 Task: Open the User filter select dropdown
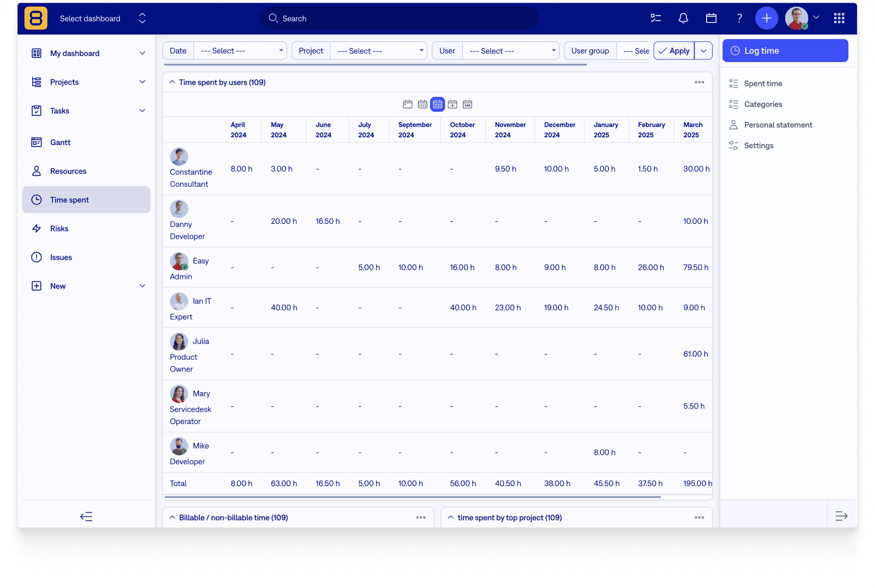pos(511,51)
